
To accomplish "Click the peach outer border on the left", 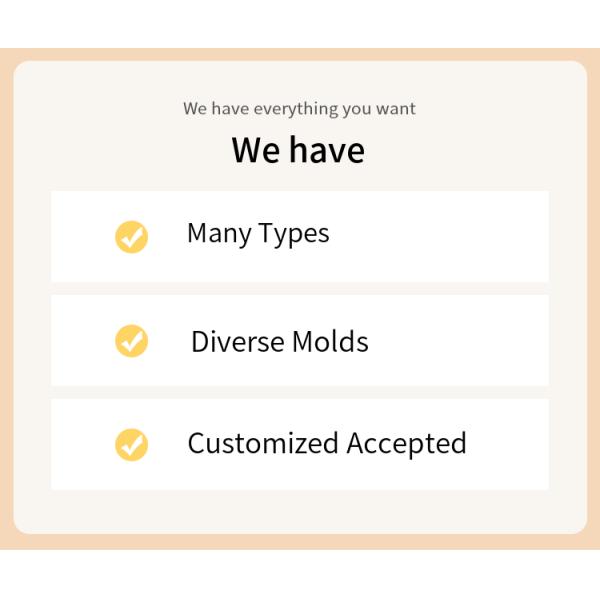I will point(6,300).
